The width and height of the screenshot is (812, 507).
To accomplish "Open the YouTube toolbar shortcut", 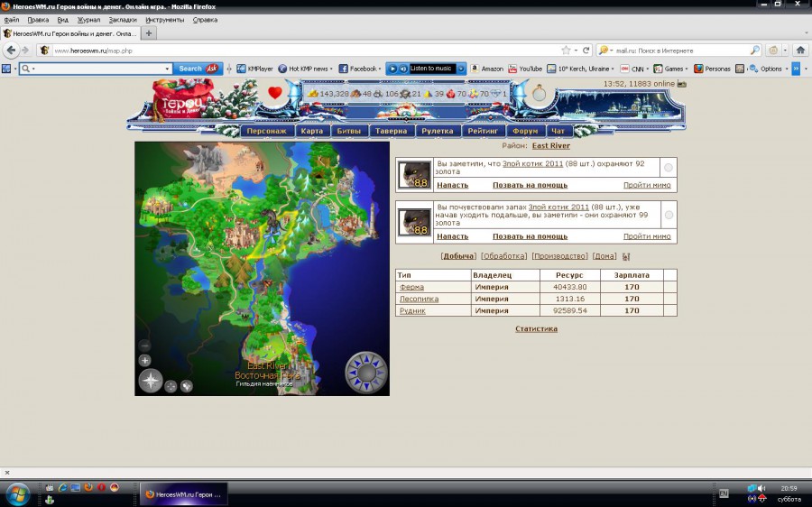I will [x=525, y=69].
